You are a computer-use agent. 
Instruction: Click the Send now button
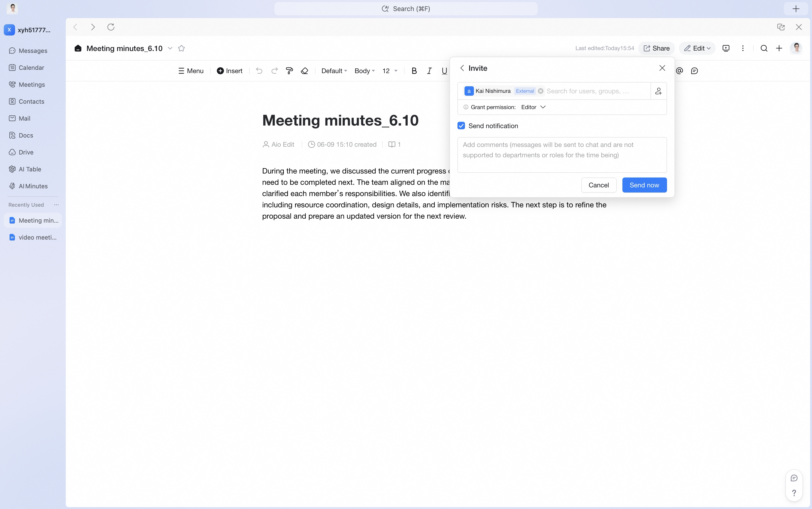[x=644, y=185]
